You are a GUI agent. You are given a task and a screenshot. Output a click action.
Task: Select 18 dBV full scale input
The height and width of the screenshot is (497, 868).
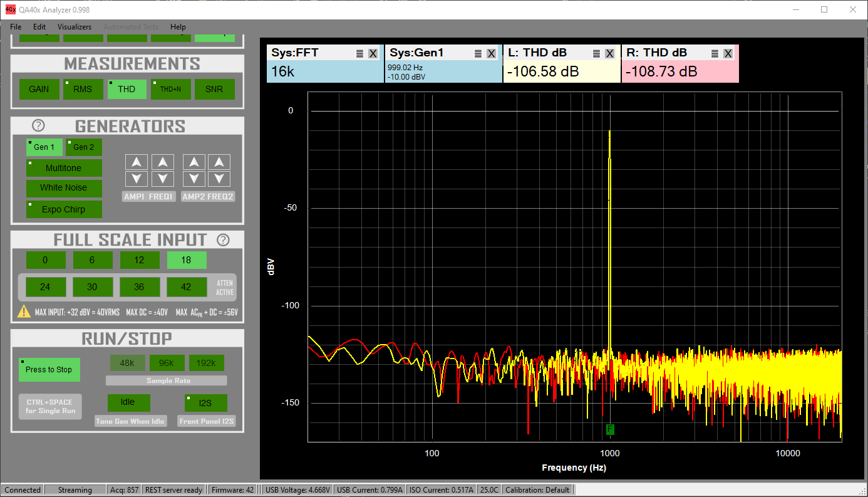pos(186,260)
